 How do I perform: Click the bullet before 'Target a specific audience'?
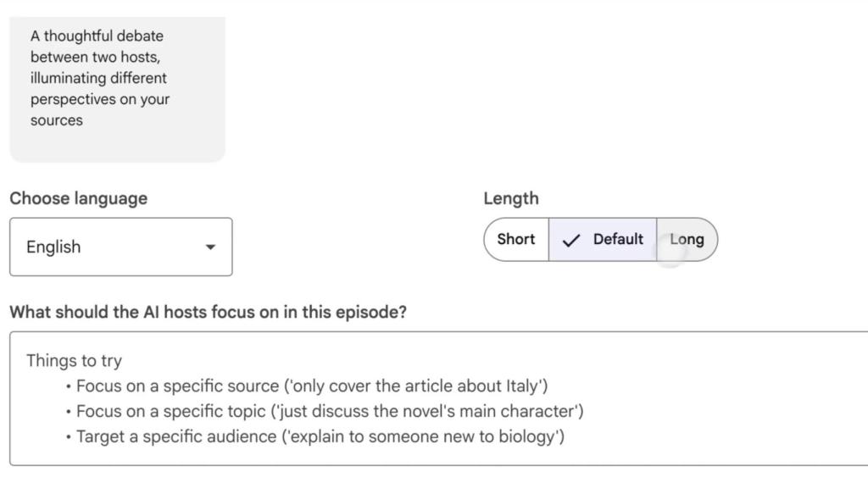coord(68,437)
